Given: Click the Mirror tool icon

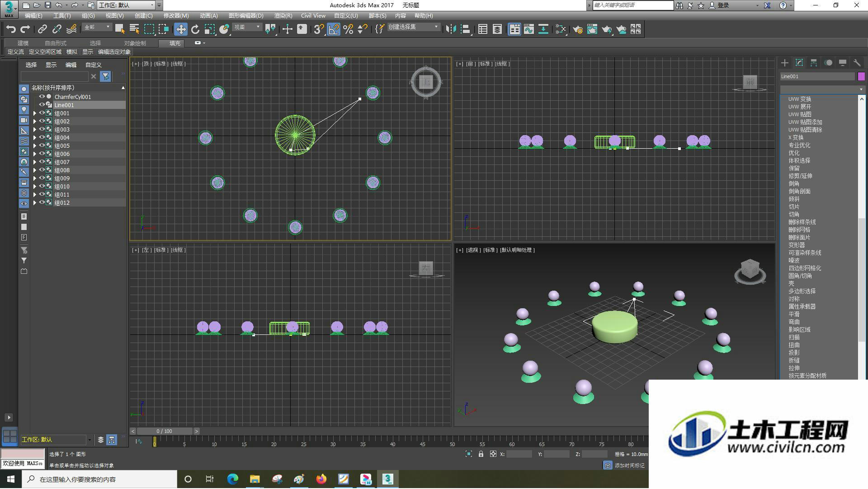Looking at the screenshot, I should click(451, 29).
